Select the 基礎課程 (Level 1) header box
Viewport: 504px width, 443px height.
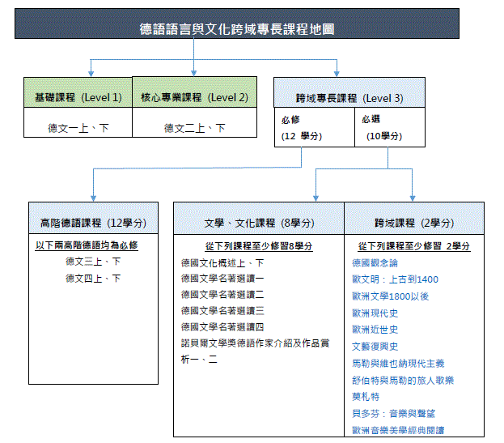(x=78, y=92)
